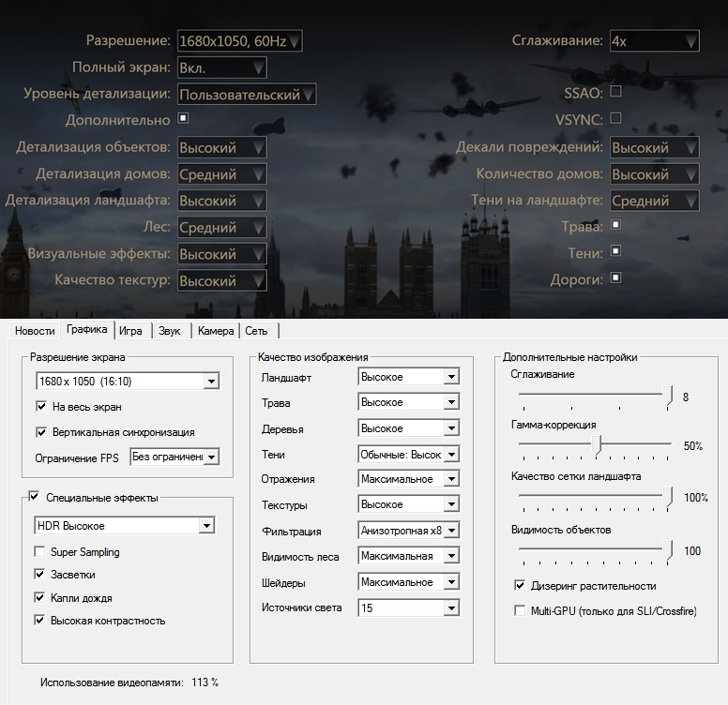This screenshot has width=728, height=705.
Task: Open the HDR Высокое dropdown
Action: click(125, 526)
